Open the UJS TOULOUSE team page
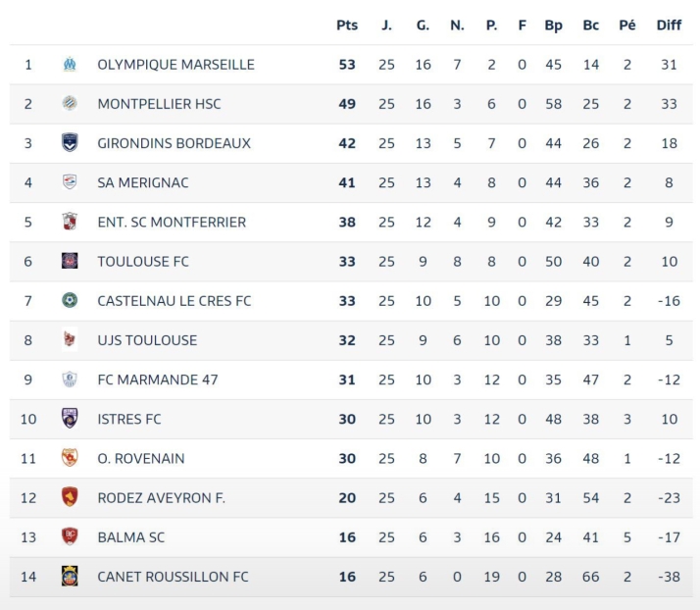700x610 pixels. pos(147,340)
